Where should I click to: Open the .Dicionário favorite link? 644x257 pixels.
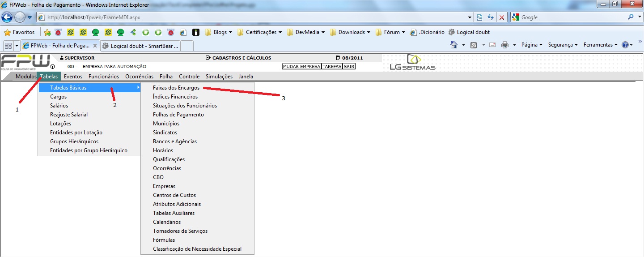427,32
